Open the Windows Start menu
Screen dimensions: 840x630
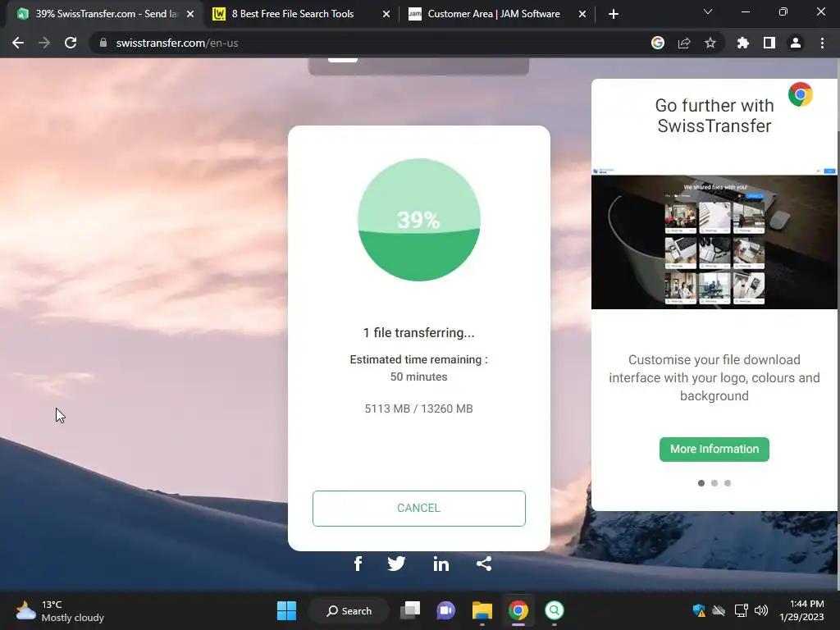point(286,610)
